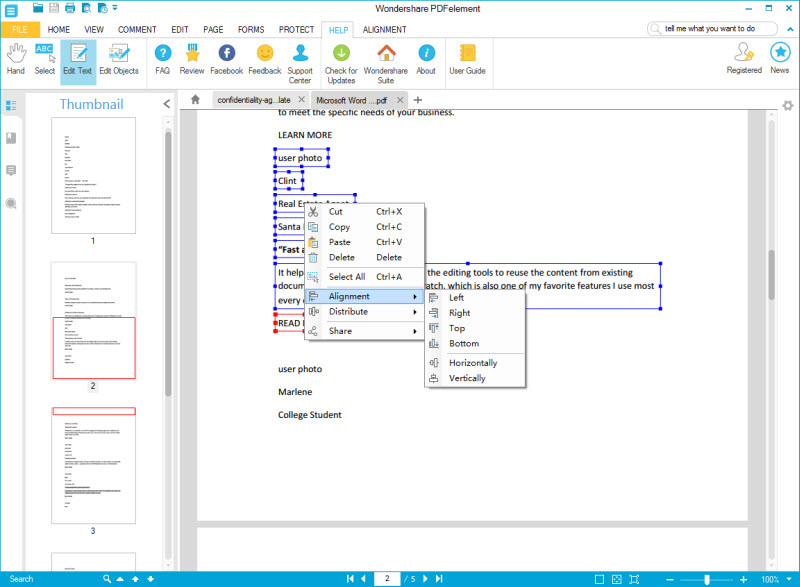Align selected objects Right
This screenshot has width=800, height=587.
[x=475, y=313]
